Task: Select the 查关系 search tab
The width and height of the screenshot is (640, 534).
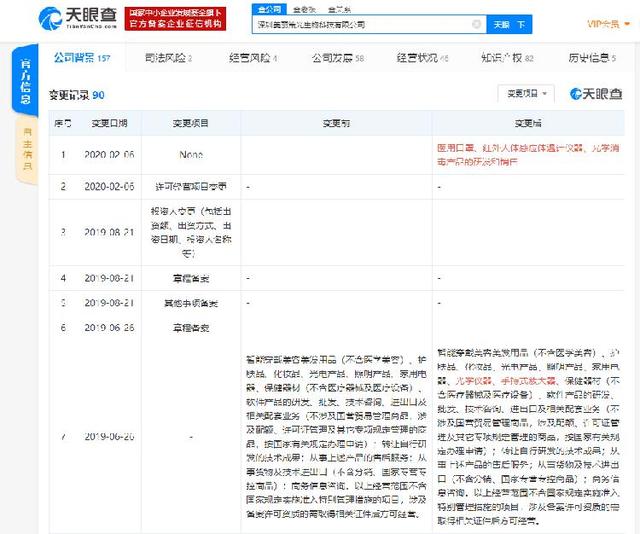Action: 339,9
